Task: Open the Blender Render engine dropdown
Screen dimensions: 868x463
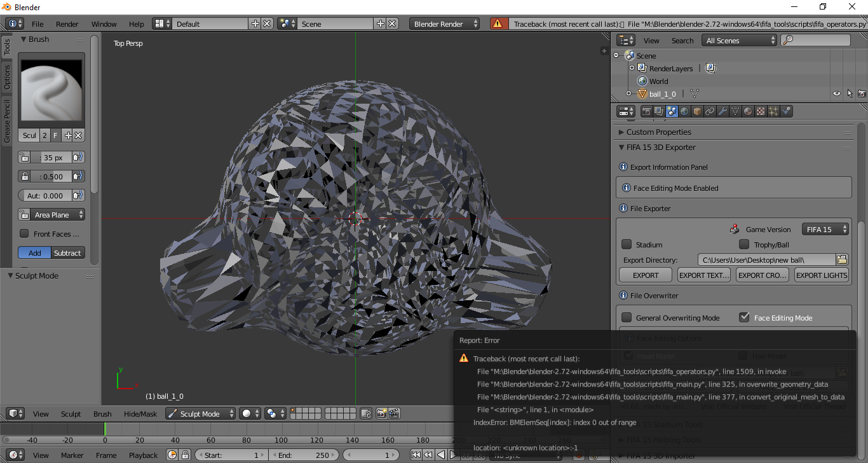Action: [x=444, y=24]
